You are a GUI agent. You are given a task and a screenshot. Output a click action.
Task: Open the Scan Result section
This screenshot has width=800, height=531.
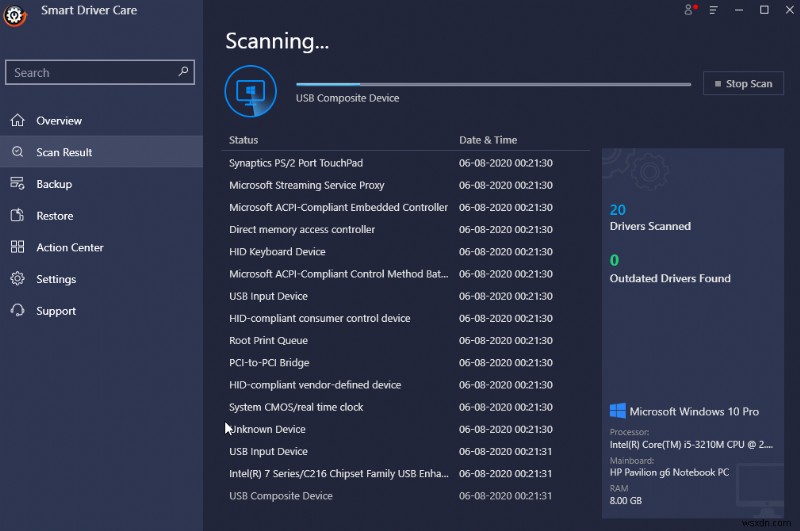point(64,153)
